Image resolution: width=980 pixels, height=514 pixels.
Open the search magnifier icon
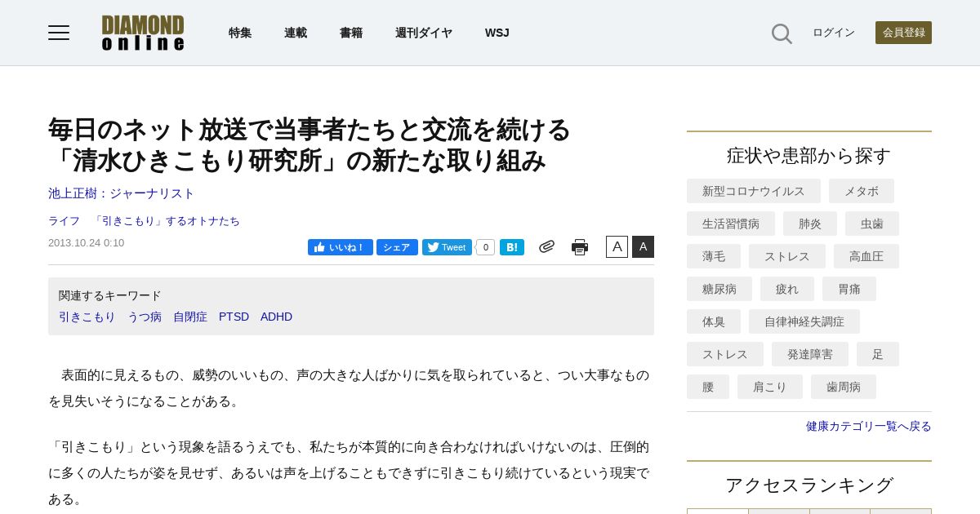pyautogui.click(x=782, y=33)
